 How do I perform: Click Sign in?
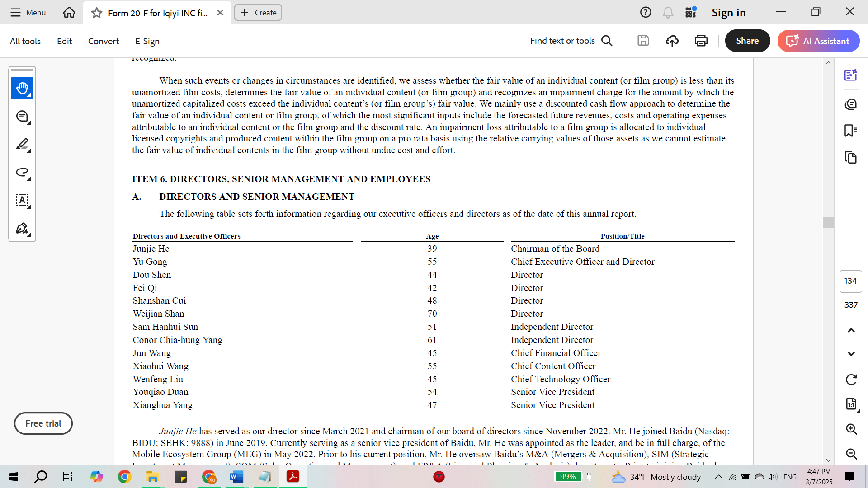pyautogui.click(x=729, y=12)
